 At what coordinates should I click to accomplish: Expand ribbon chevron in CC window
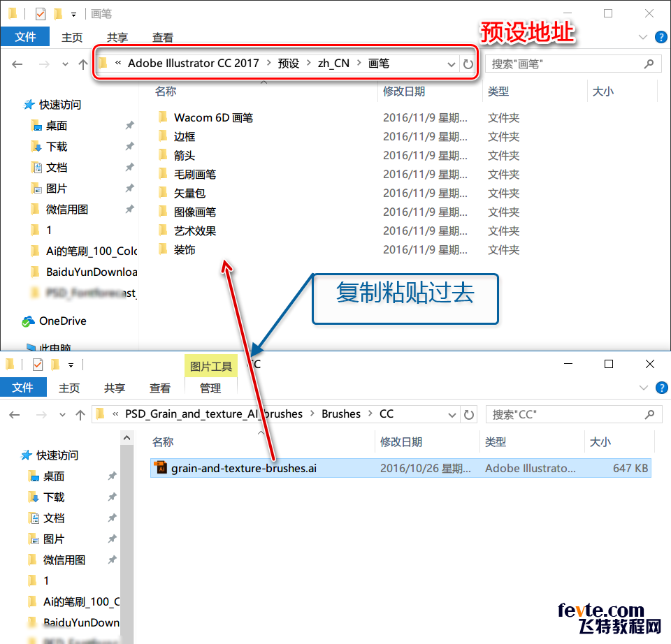coord(643,388)
